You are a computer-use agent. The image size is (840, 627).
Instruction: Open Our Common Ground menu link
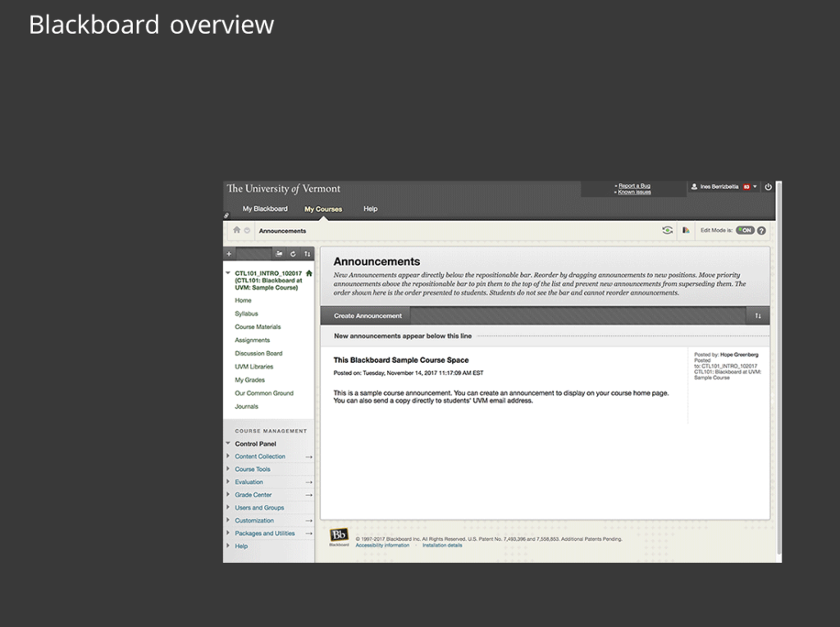pyautogui.click(x=264, y=393)
